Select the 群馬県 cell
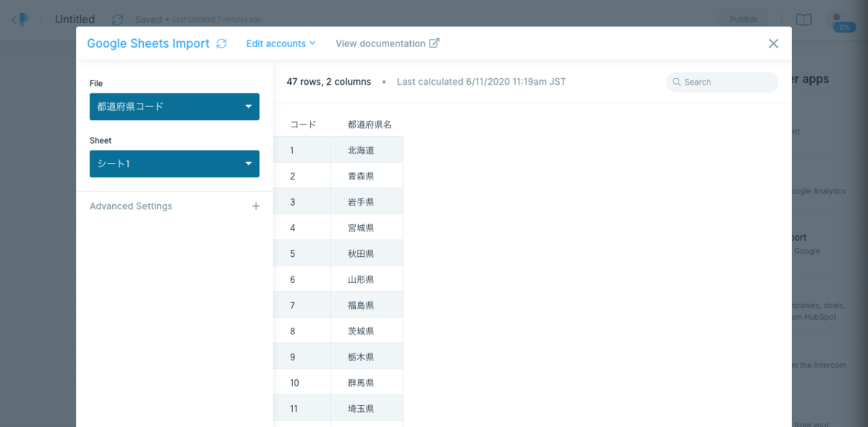Screen dimensions: 868x427 point(367,383)
